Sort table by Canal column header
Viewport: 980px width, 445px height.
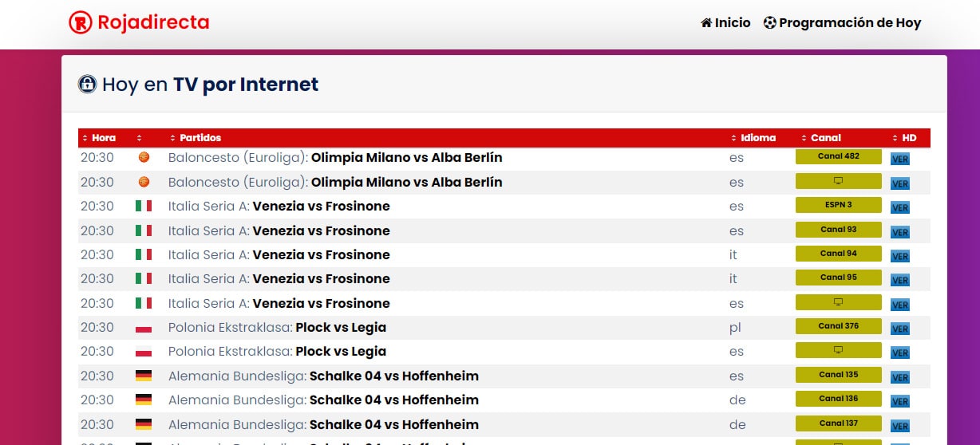(826, 138)
